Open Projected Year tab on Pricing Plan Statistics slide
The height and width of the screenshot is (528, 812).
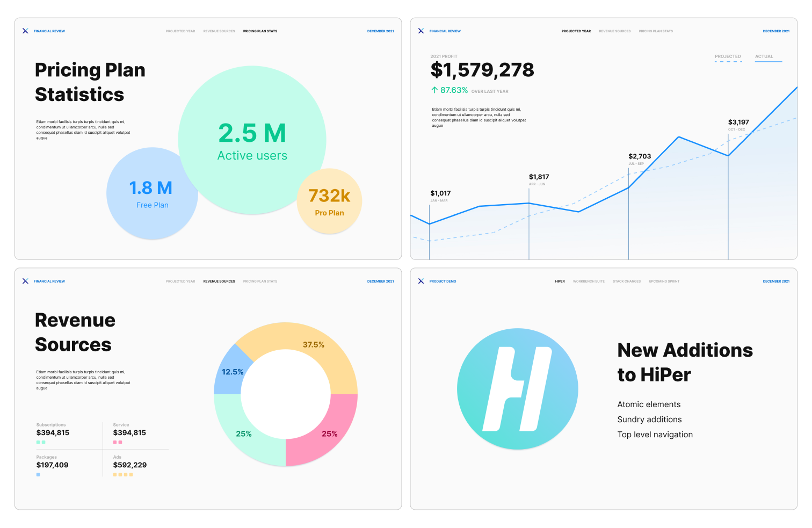(180, 31)
